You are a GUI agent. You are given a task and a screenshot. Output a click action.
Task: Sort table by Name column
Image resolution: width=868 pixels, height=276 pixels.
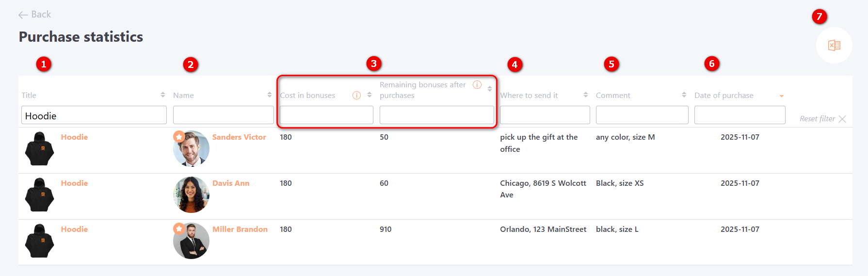pyautogui.click(x=270, y=95)
